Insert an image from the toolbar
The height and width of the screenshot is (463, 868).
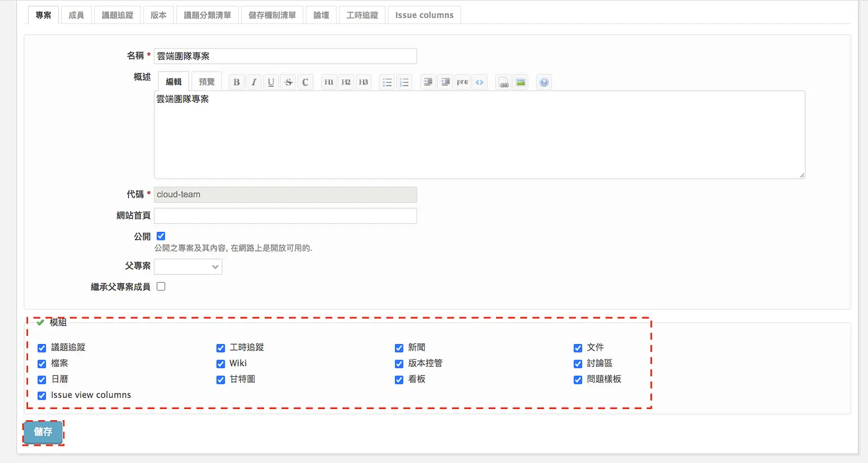521,82
